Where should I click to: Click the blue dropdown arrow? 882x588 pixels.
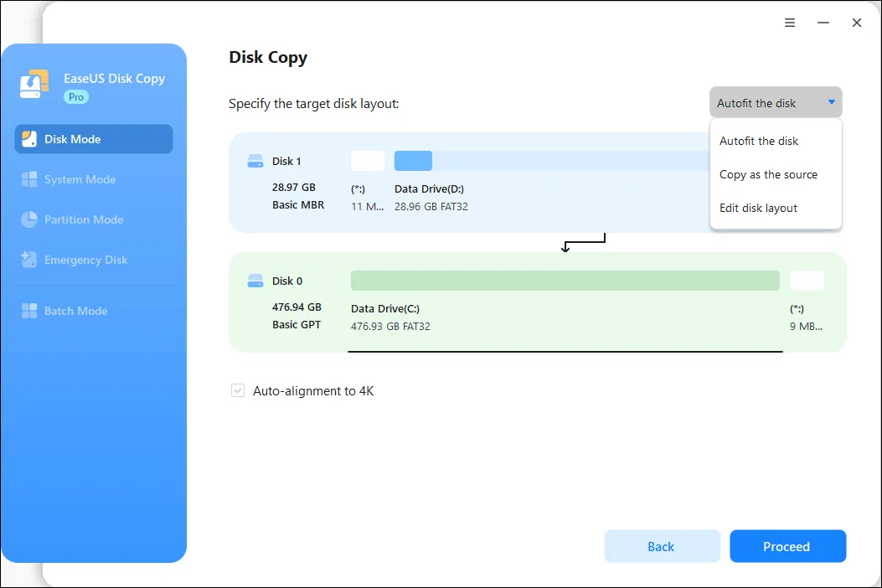[x=832, y=102]
